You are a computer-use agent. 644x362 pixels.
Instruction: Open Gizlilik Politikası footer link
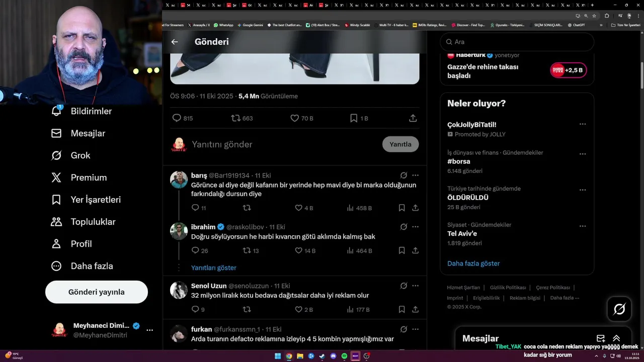click(x=508, y=288)
